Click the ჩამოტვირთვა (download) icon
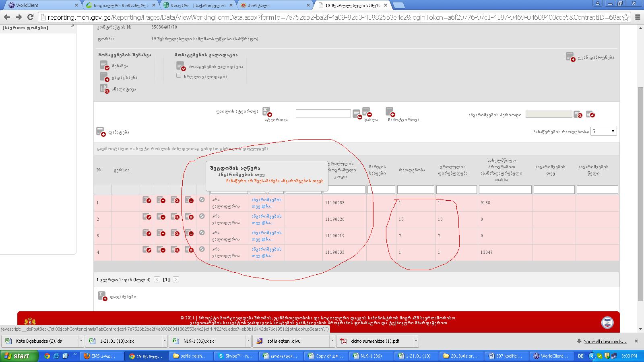Image resolution: width=644 pixels, height=362 pixels. coord(390,111)
